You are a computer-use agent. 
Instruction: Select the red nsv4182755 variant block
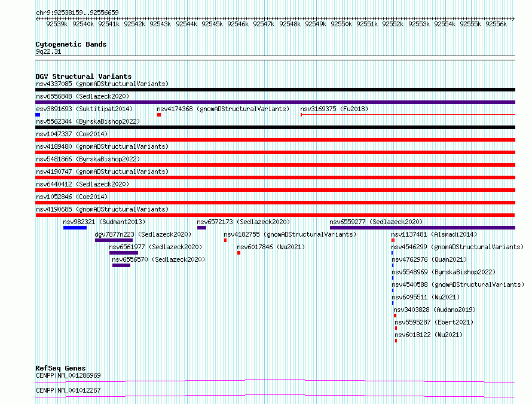click(x=225, y=240)
